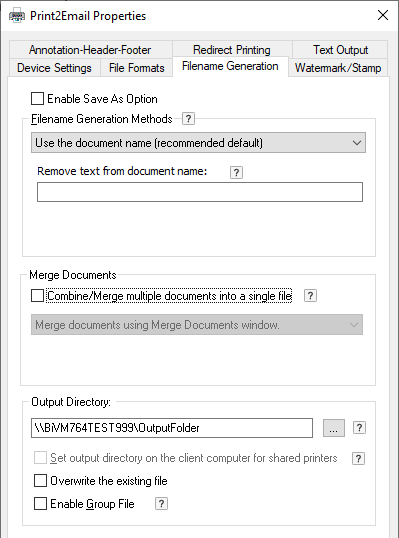Switch to the Annotation-Header-Footer tab
399x538 pixels.
pos(91,50)
